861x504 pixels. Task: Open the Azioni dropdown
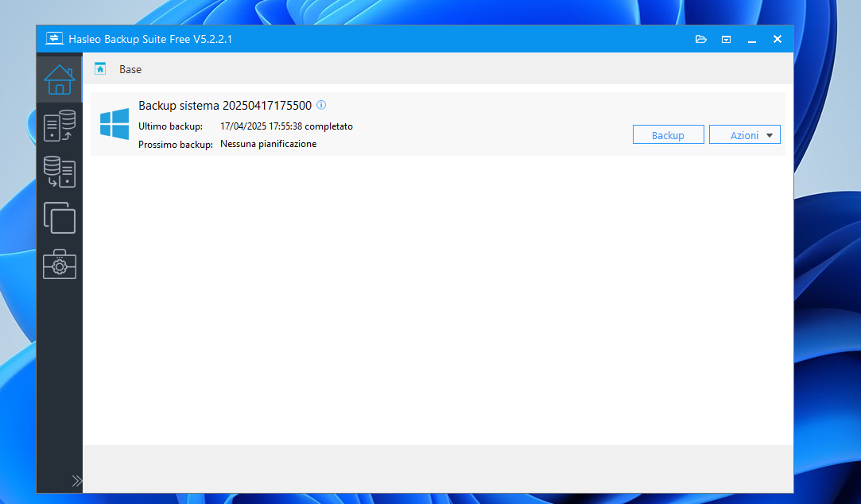coord(745,134)
